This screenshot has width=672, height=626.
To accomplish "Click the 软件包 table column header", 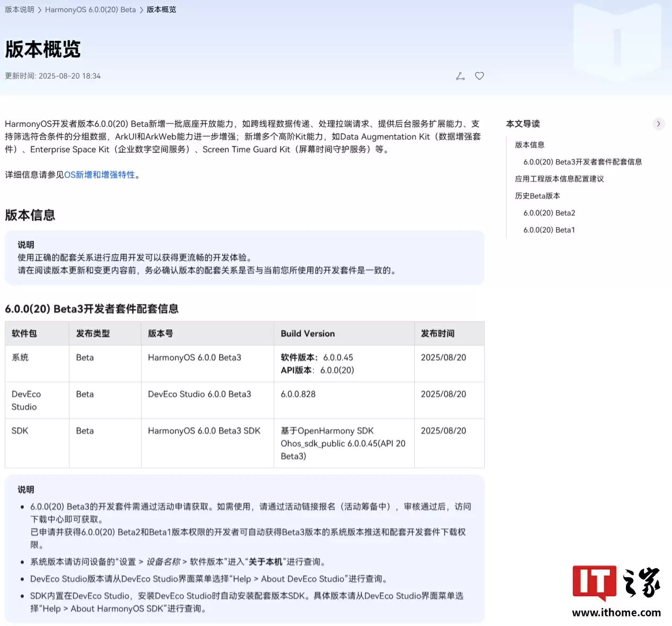I will click(24, 334).
